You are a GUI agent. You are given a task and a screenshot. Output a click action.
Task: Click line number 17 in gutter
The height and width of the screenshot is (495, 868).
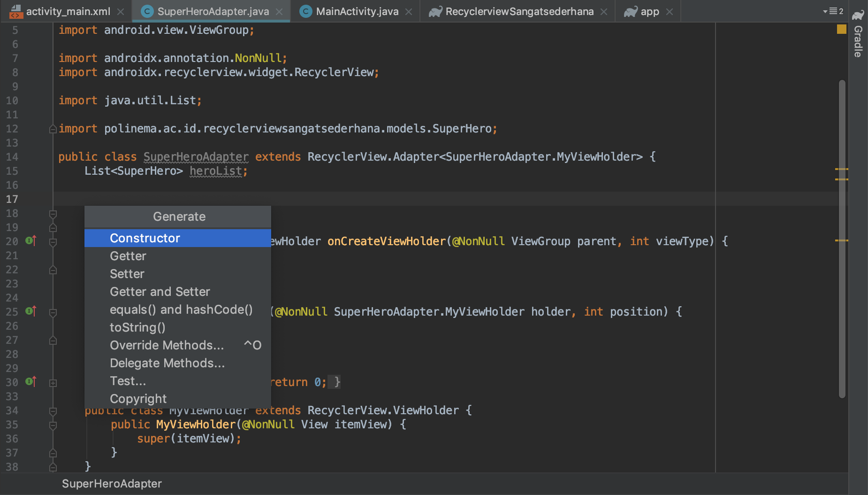pyautogui.click(x=12, y=199)
